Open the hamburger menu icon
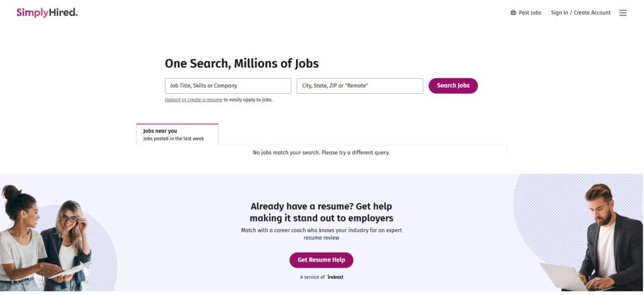This screenshot has width=644, height=295. [623, 13]
